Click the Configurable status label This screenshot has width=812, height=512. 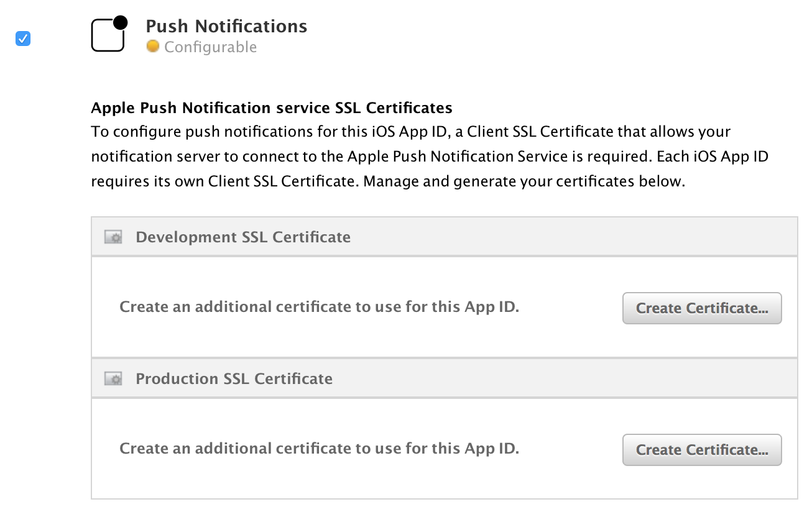pyautogui.click(x=210, y=47)
